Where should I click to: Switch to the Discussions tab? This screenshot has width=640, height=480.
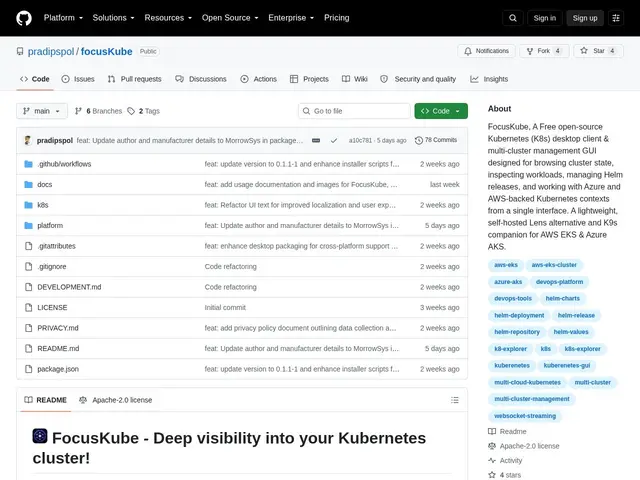pos(201,79)
